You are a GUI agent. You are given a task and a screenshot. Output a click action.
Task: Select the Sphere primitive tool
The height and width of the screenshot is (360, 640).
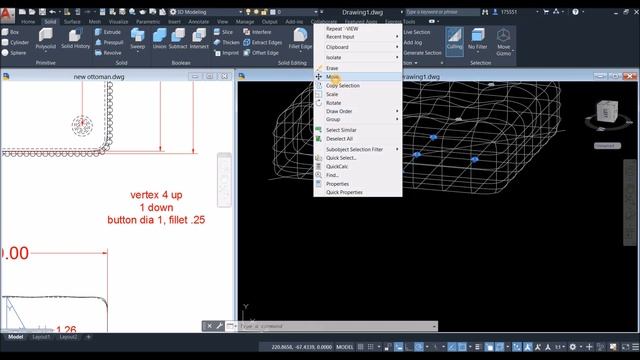(14, 53)
